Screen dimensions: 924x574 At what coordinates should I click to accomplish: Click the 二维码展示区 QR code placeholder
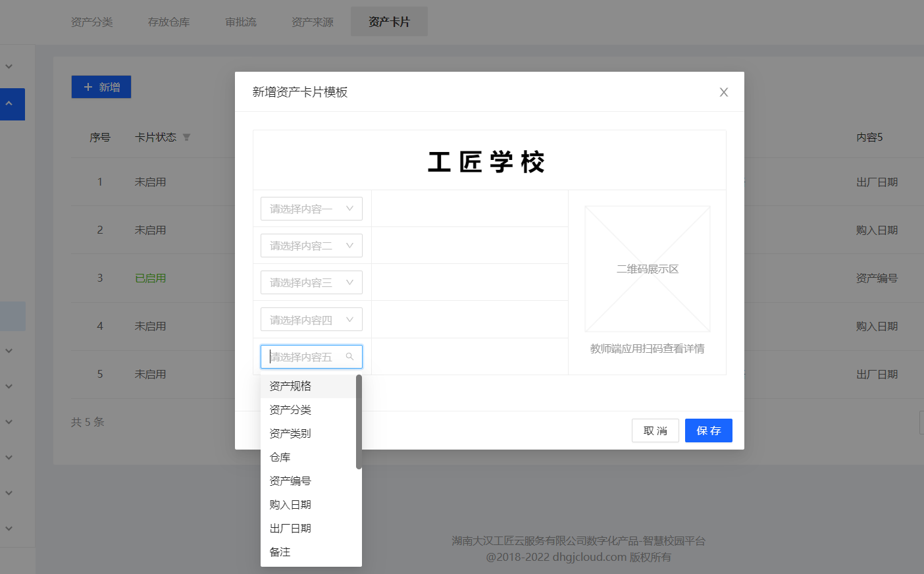pyautogui.click(x=647, y=269)
